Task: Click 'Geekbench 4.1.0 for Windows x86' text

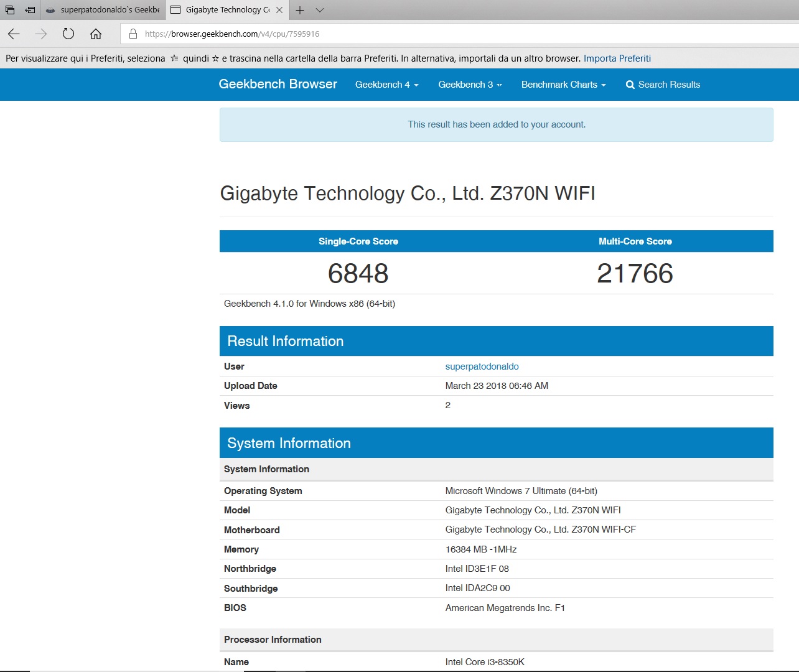Action: pyautogui.click(x=309, y=304)
